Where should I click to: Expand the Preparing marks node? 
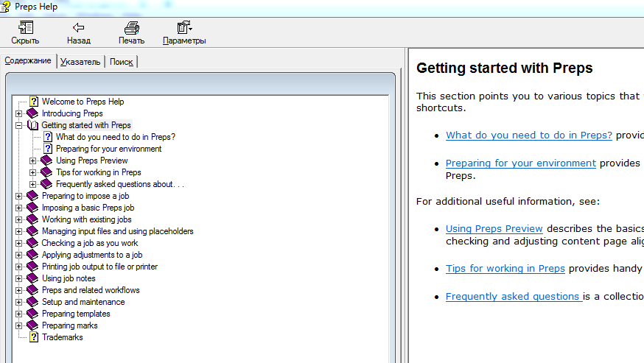[x=19, y=325]
